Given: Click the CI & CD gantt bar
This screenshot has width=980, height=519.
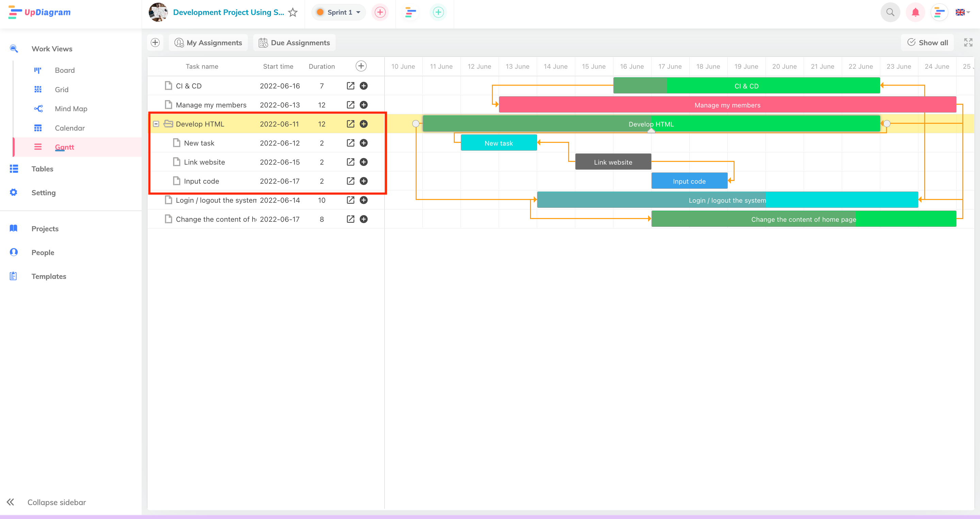Looking at the screenshot, I should (x=746, y=86).
